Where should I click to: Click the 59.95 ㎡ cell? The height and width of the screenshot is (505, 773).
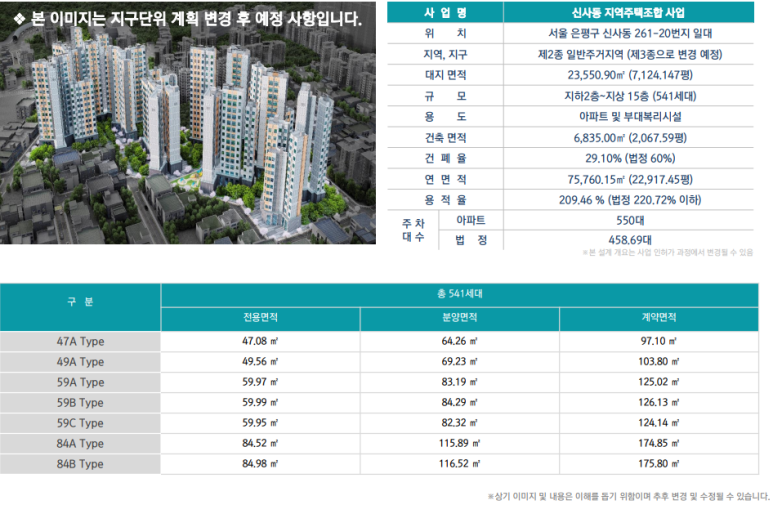(x=260, y=423)
